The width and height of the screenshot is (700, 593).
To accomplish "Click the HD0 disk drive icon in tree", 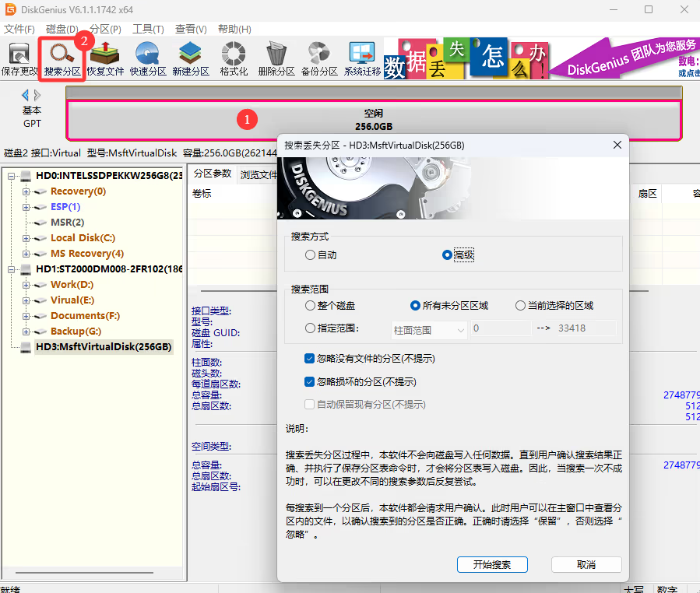I will click(x=26, y=176).
